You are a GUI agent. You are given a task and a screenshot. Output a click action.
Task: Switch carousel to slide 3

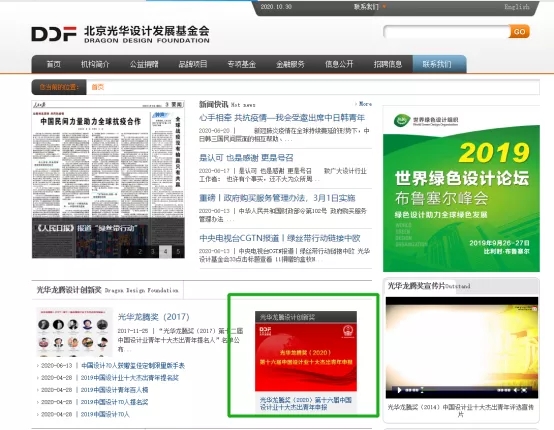(x=153, y=252)
